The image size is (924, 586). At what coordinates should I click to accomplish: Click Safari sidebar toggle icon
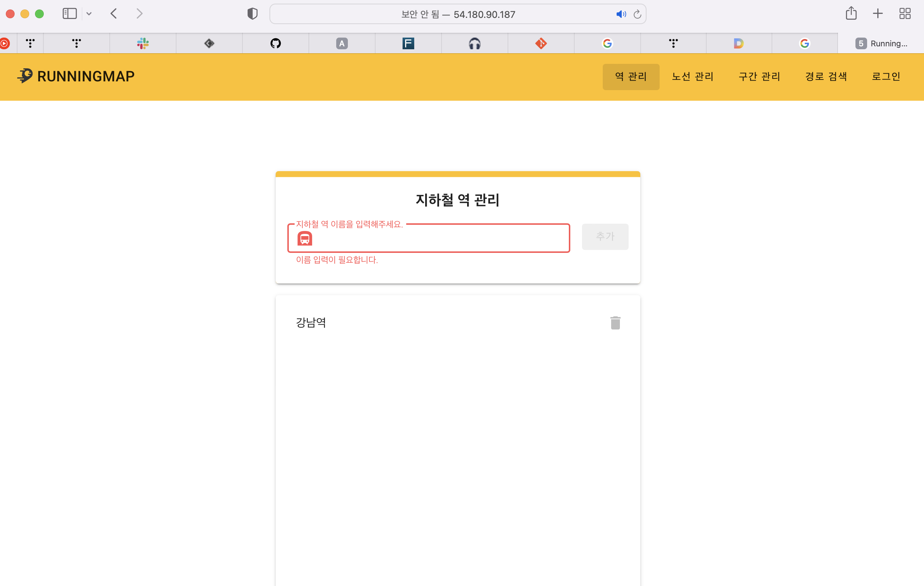click(69, 14)
